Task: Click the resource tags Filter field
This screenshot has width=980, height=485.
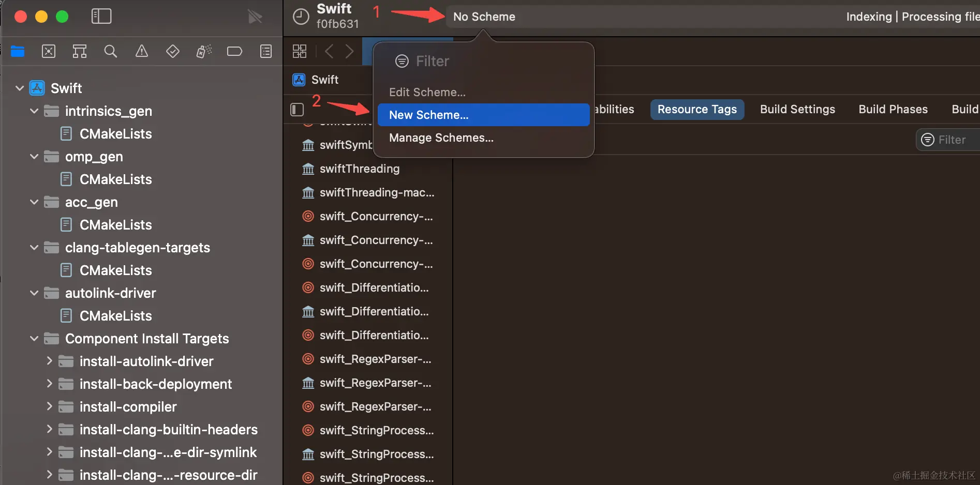Action: tap(948, 140)
